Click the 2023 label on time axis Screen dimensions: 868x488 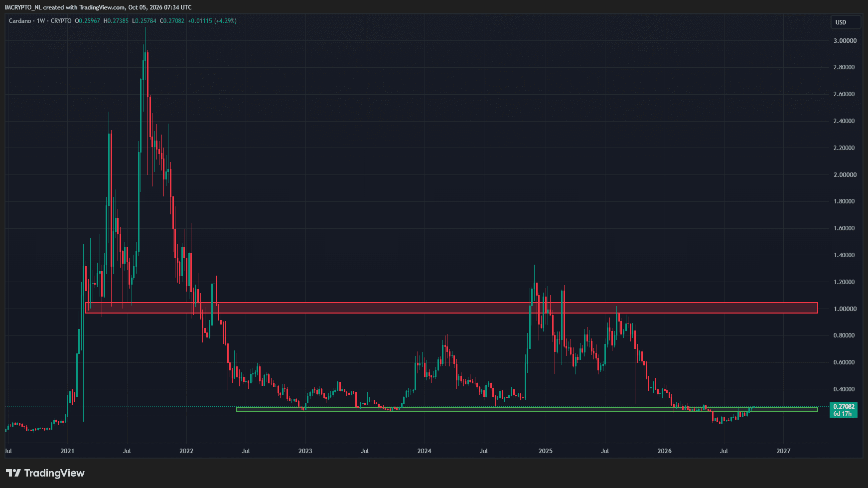[x=305, y=451]
